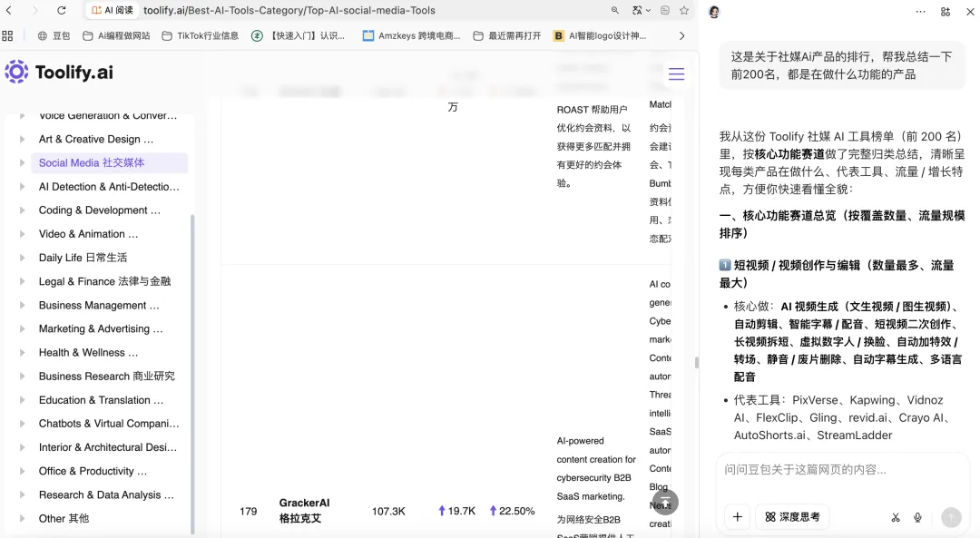Open the Ai编程做网站 bookmark folder
The height and width of the screenshot is (538, 980).
click(116, 35)
